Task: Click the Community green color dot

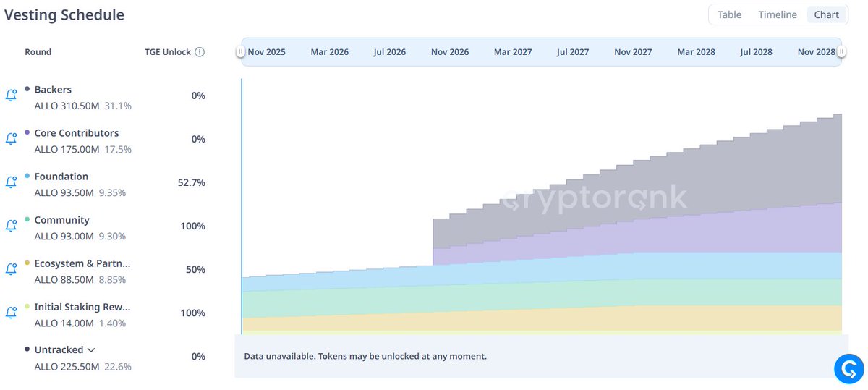Action: (x=27, y=219)
